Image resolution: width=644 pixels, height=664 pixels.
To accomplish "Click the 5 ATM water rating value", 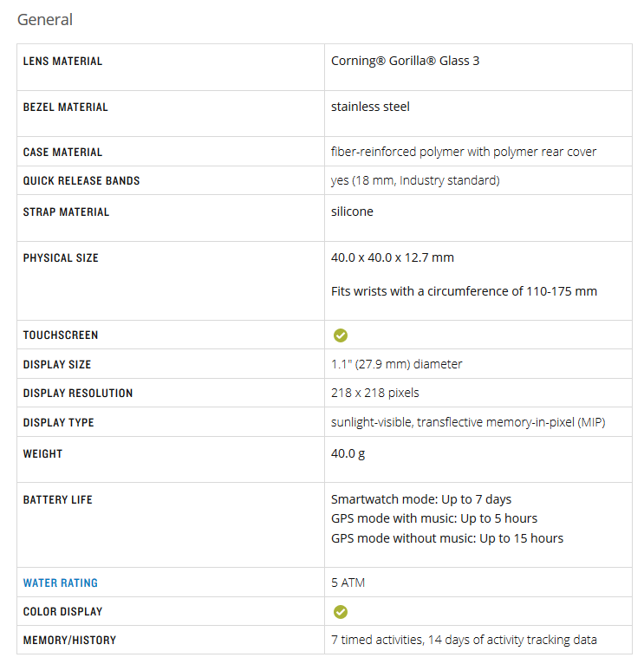I will click(348, 583).
